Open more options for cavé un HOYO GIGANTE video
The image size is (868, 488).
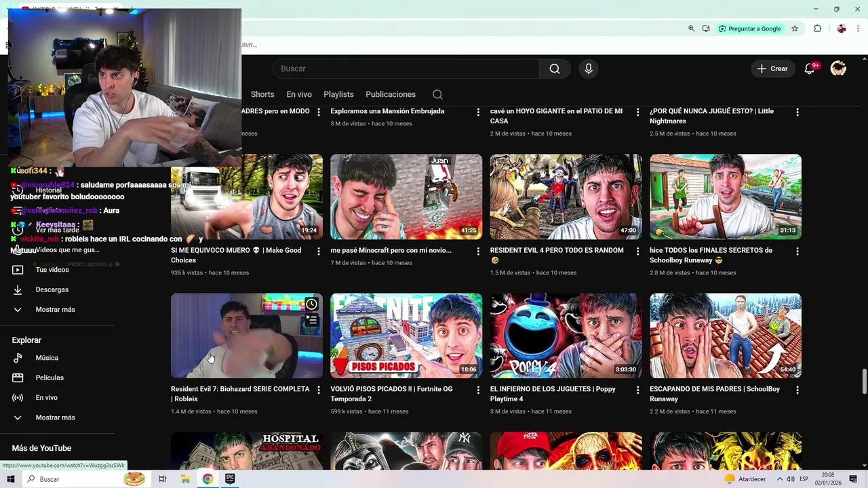637,113
